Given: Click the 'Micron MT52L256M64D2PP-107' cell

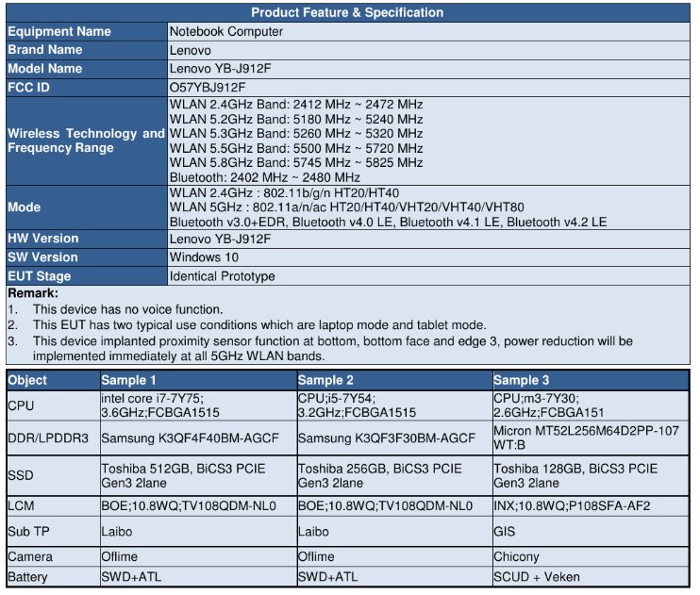Looking at the screenshot, I should 592,438.
